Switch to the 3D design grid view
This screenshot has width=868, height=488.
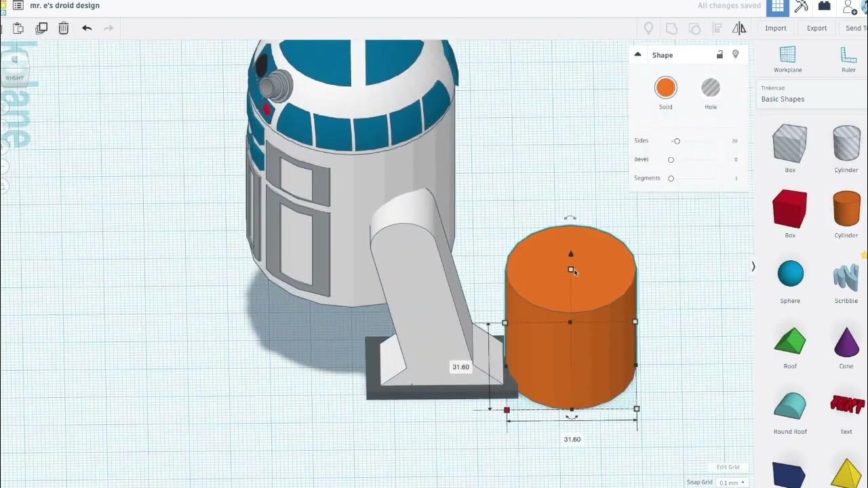(x=778, y=7)
